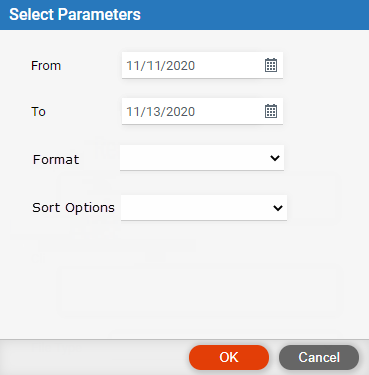Click the Sort Options label text

tap(73, 208)
